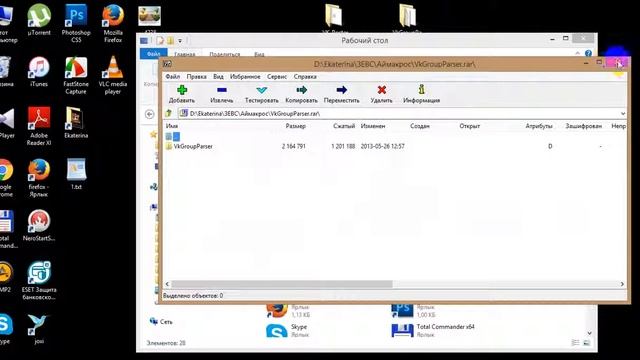The image size is (640, 360).
Task: Select the Mozilla Firefox desktop icon
Action: click(113, 23)
